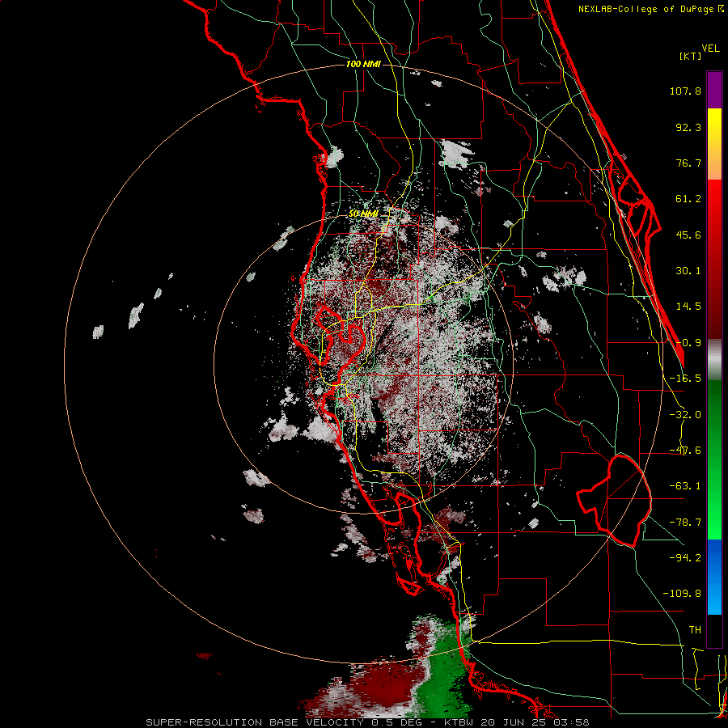Click the 14.5 value on the velocity scale
Screen dimensions: 728x728
point(688,307)
